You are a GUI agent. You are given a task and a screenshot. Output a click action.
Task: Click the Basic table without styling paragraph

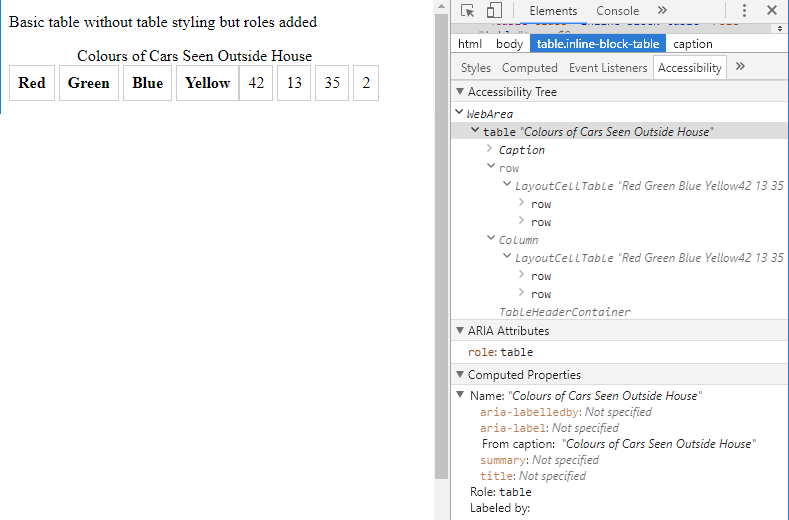click(163, 22)
